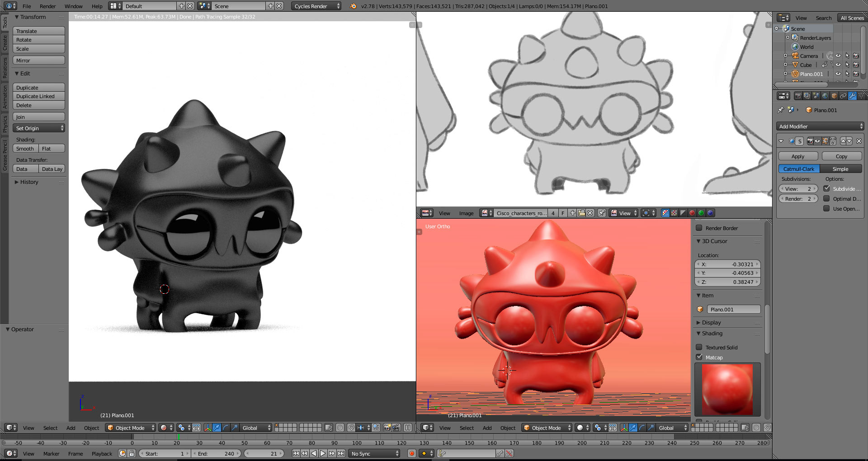The height and width of the screenshot is (461, 868).
Task: Create new image with plus icon
Action: click(573, 213)
